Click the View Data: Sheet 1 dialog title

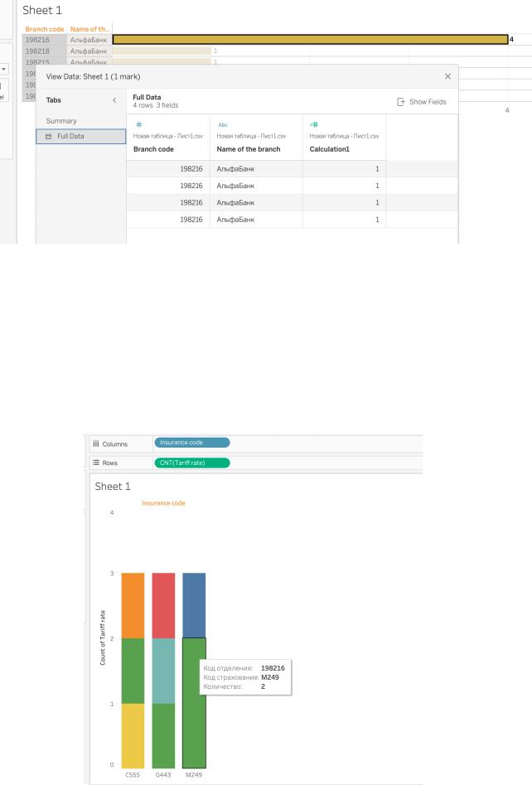[x=93, y=76]
